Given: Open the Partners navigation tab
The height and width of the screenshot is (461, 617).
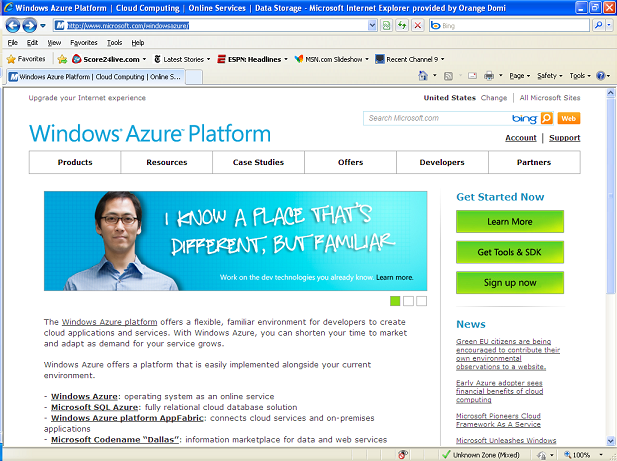Looking at the screenshot, I should (534, 162).
